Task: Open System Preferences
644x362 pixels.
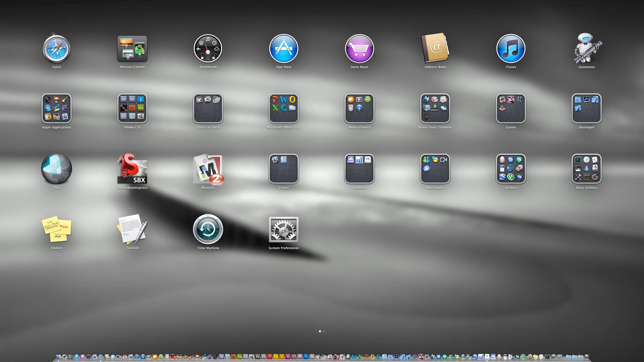Action: (284, 229)
